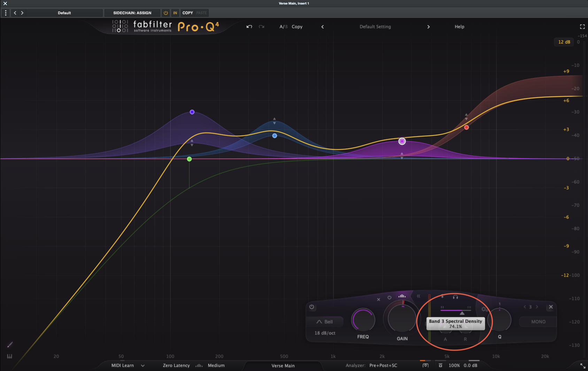588x371 pixels.
Task: Select the pencil edit icon bottom left
Action: click(10, 345)
